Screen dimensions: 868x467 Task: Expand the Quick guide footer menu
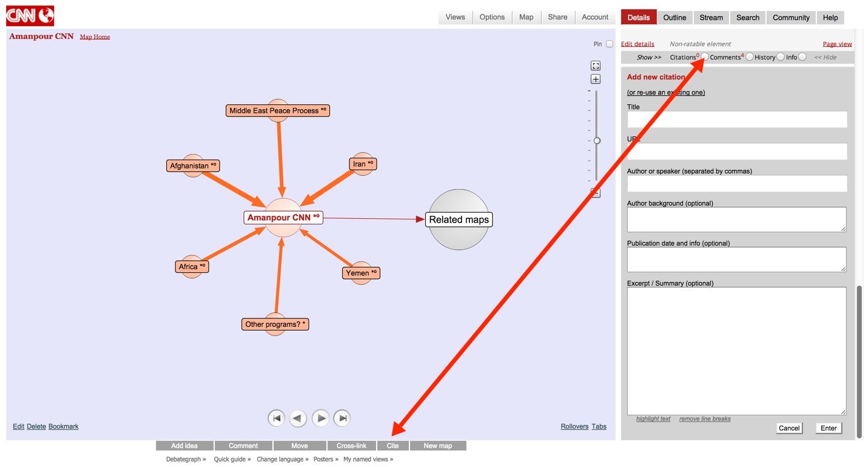(232, 459)
